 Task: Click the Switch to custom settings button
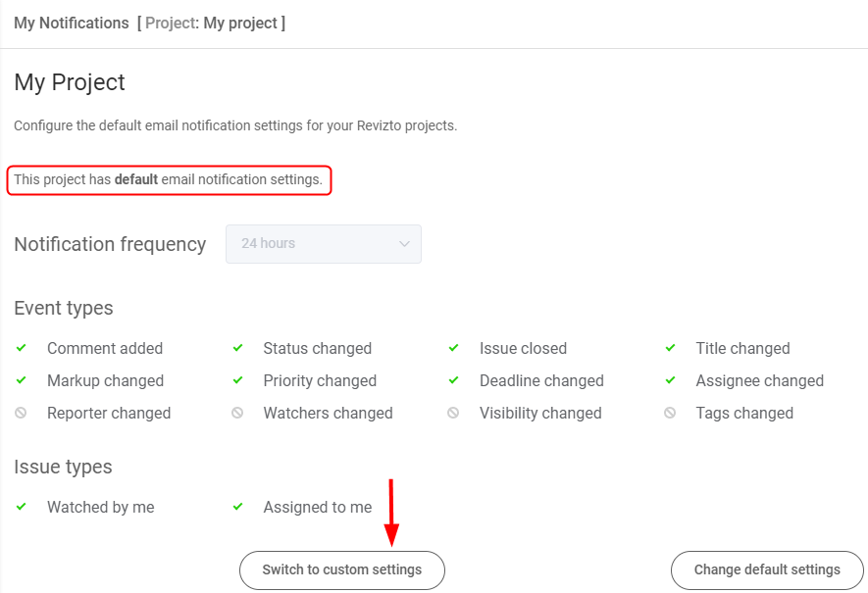341,569
